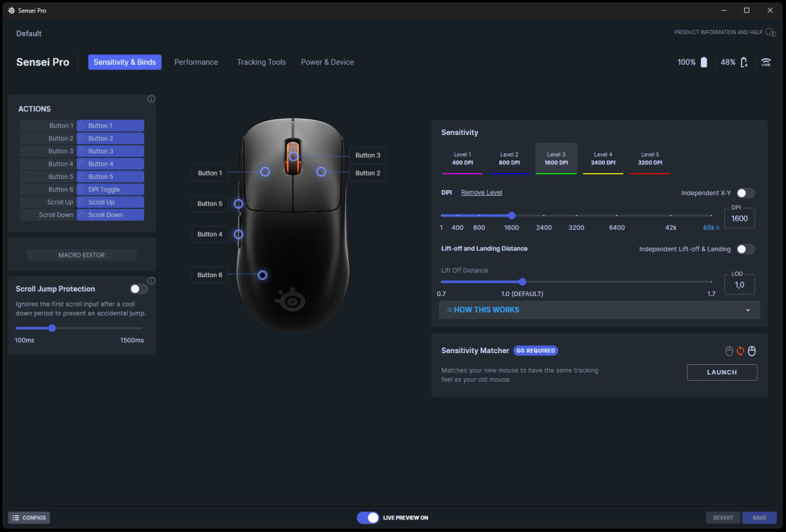Open the Configs panel

[x=29, y=518]
